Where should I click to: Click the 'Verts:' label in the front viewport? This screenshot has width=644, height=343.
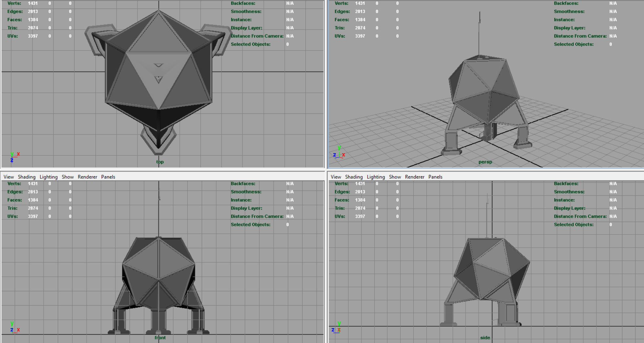tap(14, 184)
